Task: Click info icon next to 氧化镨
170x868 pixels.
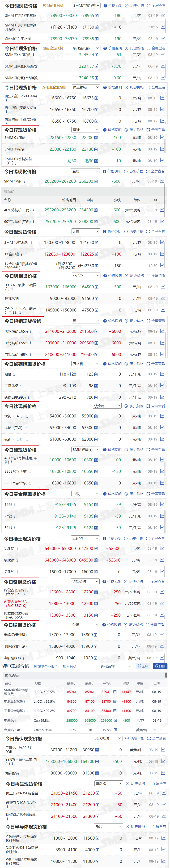Action: pos(17,549)
